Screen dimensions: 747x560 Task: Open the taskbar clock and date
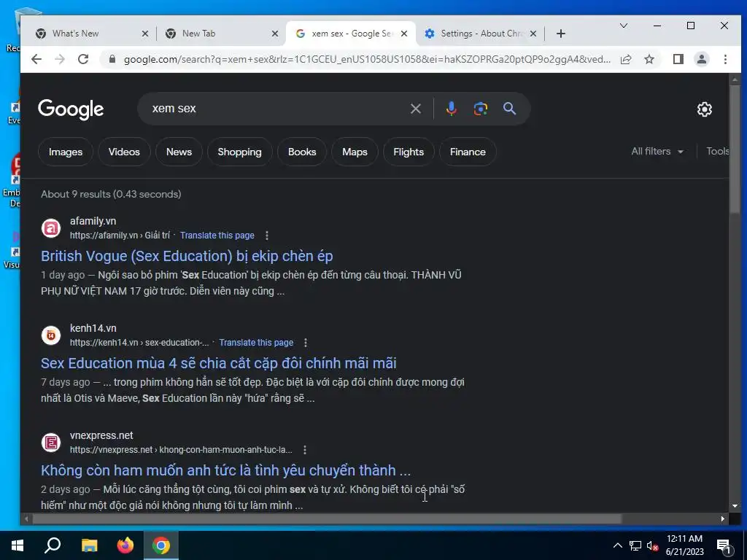[x=684, y=545]
